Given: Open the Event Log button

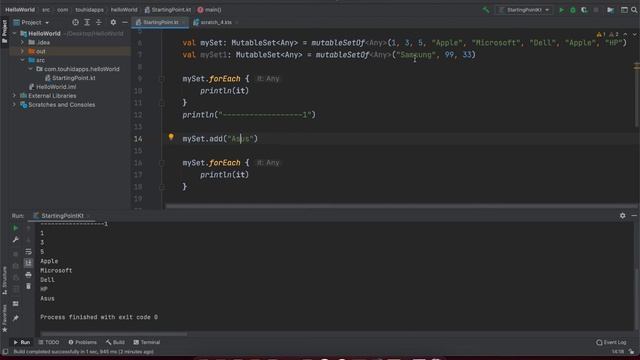Looking at the screenshot, I should click(611, 342).
